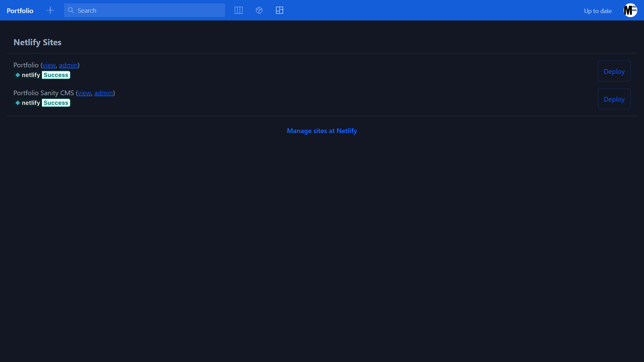Open Manage sites at Netlify link
This screenshot has width=644, height=362.
(x=322, y=131)
